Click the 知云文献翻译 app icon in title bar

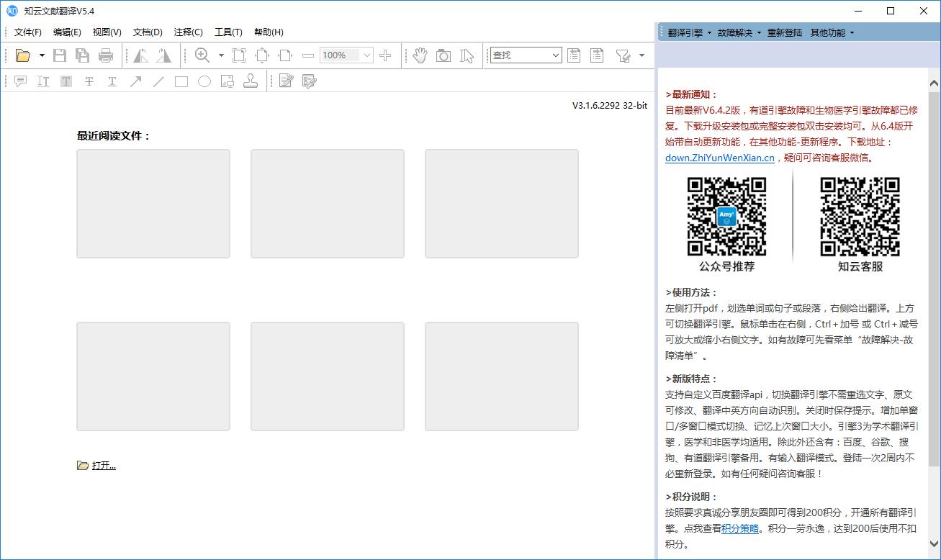12,11
